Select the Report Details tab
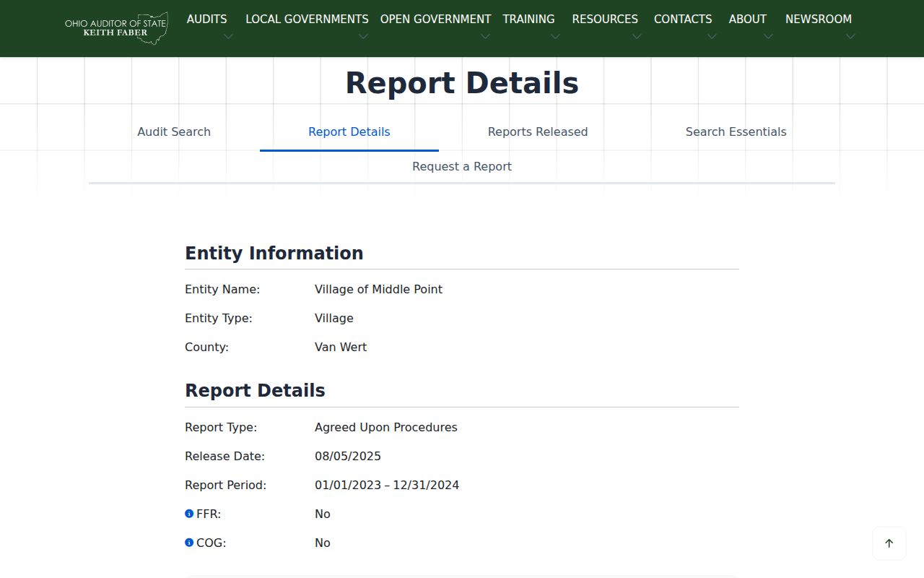 pos(349,131)
